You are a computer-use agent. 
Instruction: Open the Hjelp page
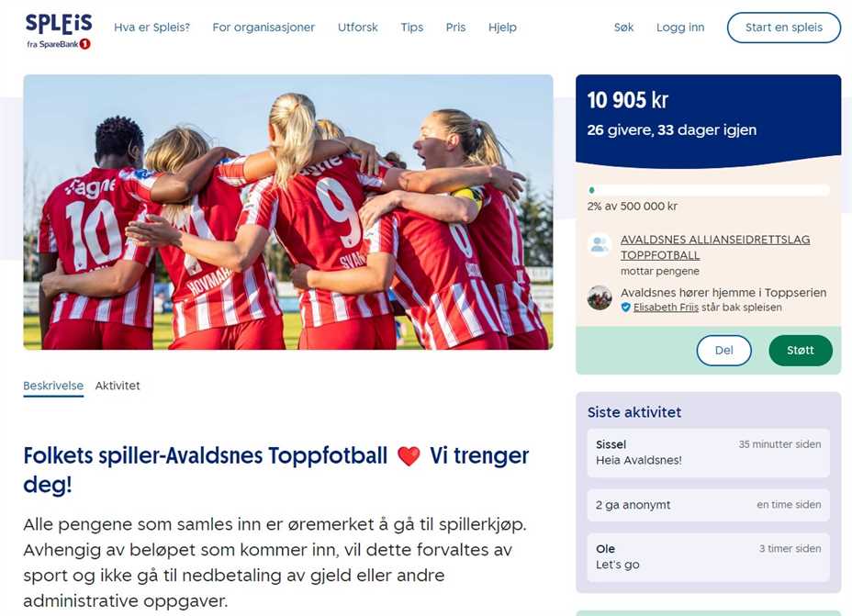502,28
